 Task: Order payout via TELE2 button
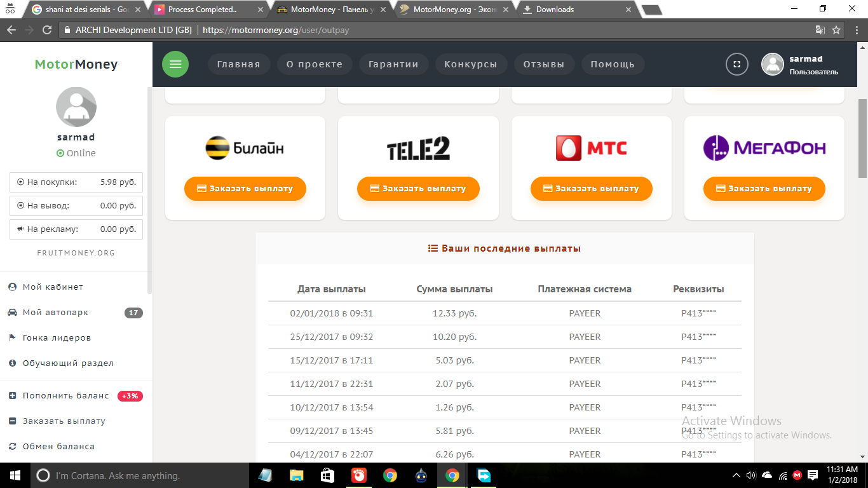click(x=418, y=189)
